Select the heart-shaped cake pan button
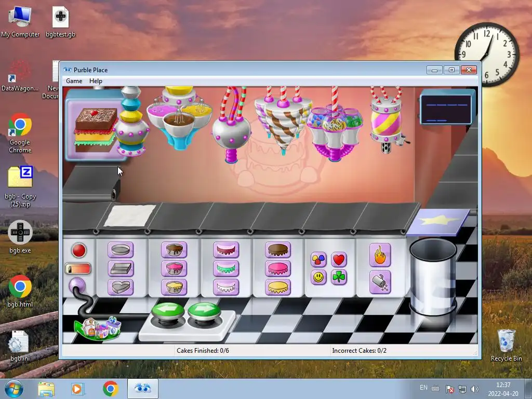 [x=121, y=287]
